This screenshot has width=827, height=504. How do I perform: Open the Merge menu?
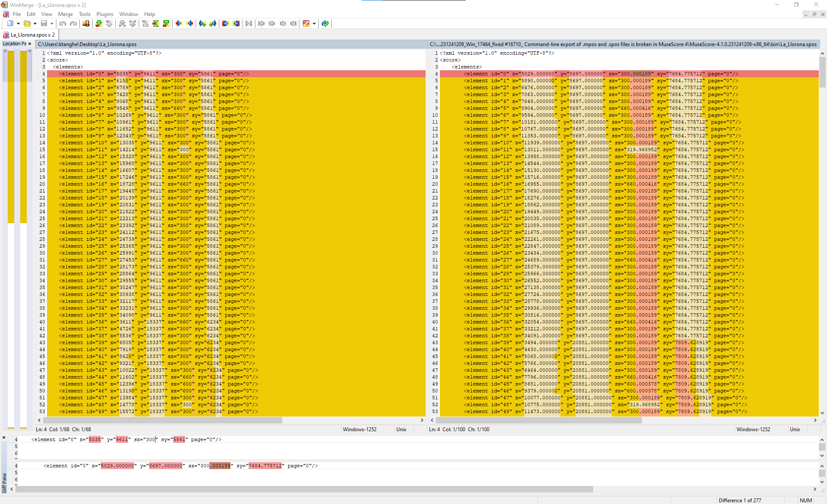point(65,14)
